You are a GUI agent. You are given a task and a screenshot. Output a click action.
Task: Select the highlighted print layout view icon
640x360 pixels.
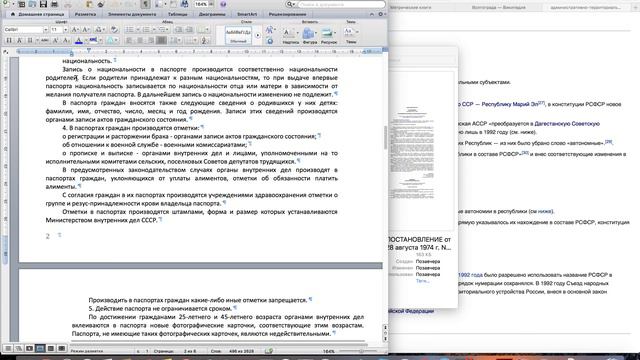point(40,349)
